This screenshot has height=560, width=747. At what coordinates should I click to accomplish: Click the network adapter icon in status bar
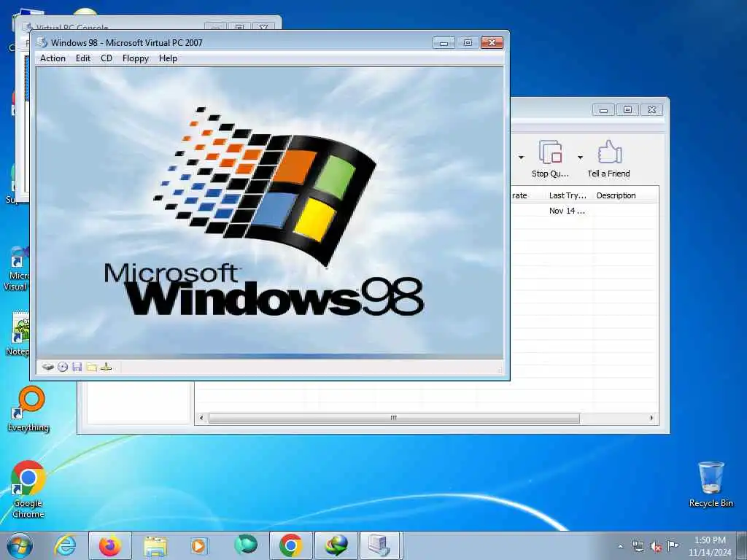pyautogui.click(x=107, y=367)
